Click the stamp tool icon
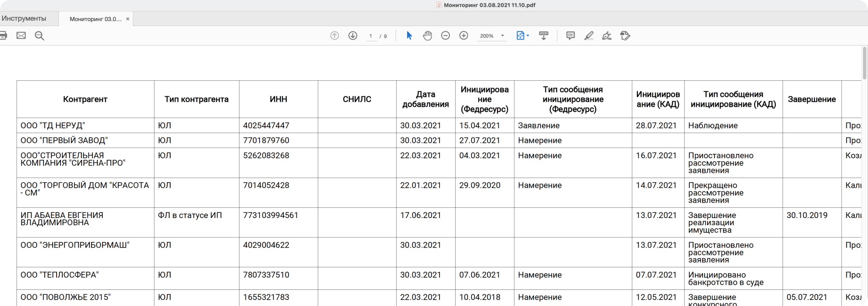The height and width of the screenshot is (306, 868). (625, 36)
